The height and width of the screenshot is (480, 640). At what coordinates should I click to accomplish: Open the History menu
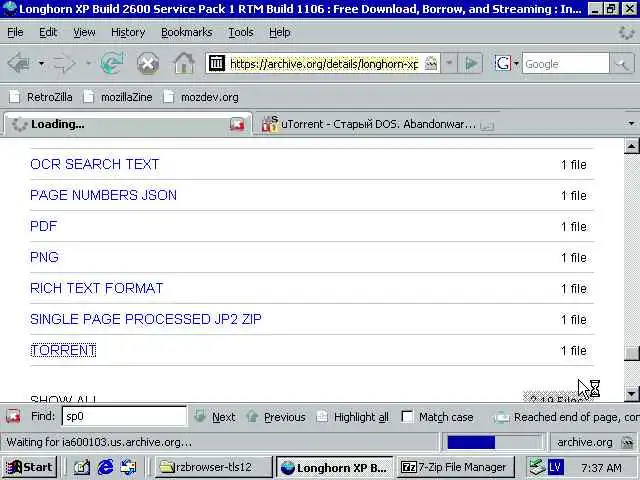click(128, 32)
